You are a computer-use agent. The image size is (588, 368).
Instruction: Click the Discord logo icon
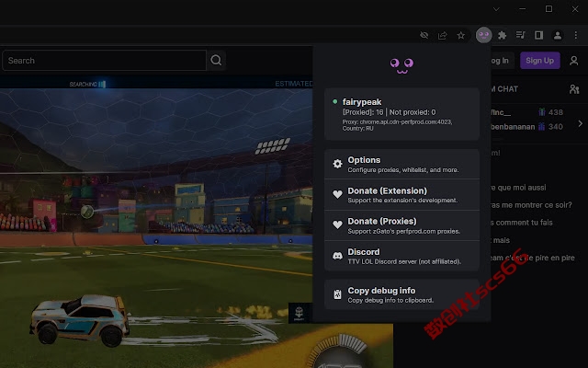click(x=337, y=256)
